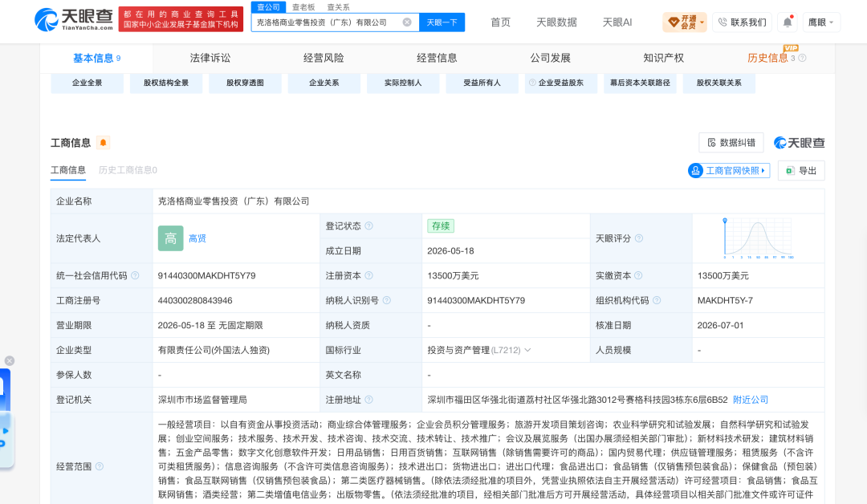Click the 企业关系 button
Image resolution: width=867 pixels, height=504 pixels.
coord(324,83)
